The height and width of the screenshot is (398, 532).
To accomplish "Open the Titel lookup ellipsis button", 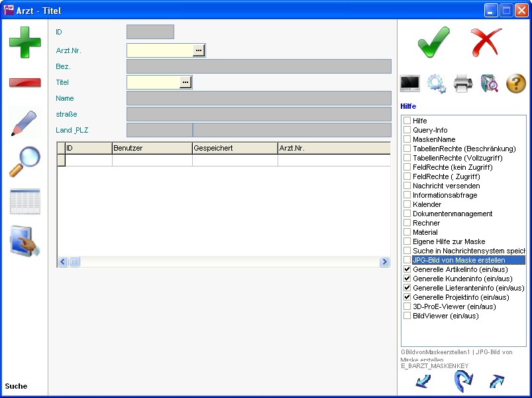I will click(x=186, y=82).
